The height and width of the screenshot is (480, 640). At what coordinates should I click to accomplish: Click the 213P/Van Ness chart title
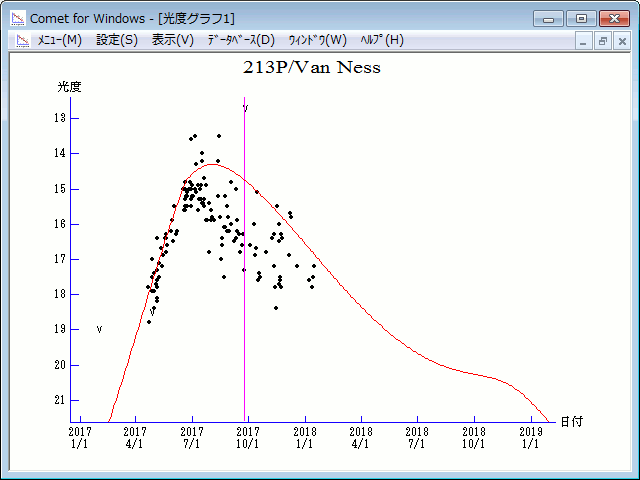coord(312,68)
